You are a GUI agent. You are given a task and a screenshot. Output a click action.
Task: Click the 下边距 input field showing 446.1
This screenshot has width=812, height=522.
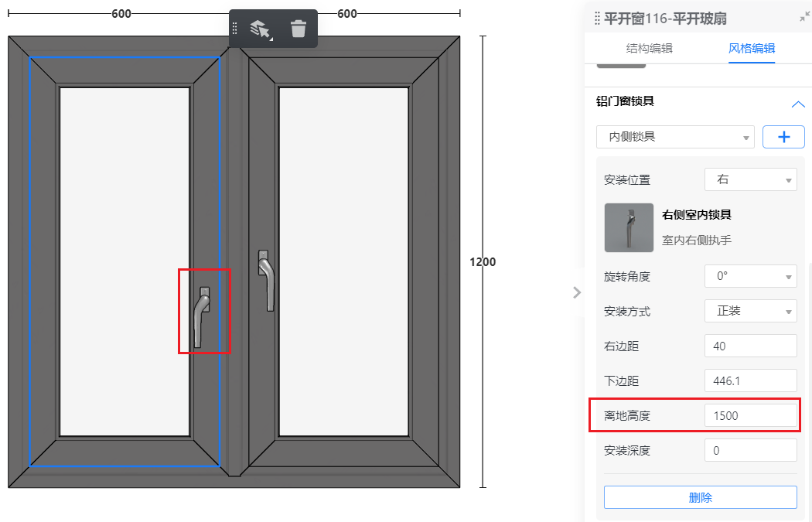750,380
